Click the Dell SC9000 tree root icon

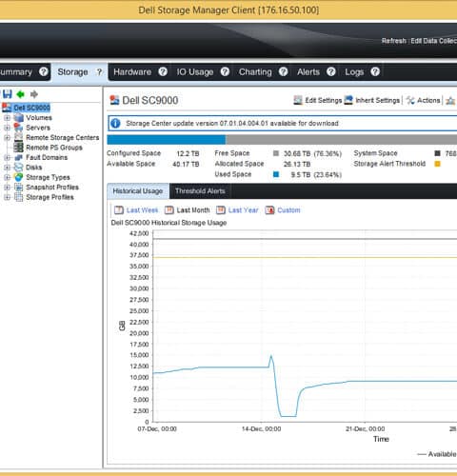click(7, 108)
